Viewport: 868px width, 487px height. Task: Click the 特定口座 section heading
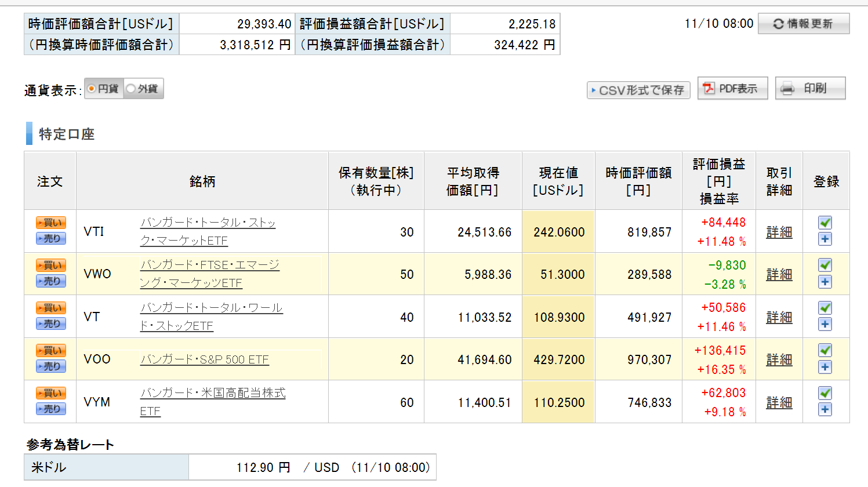point(67,135)
